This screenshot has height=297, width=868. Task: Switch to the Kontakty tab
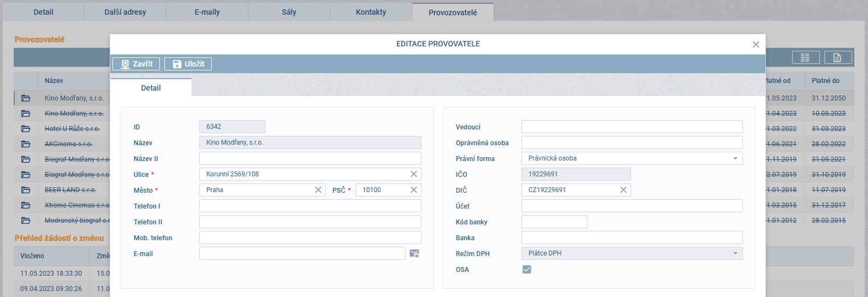371,12
